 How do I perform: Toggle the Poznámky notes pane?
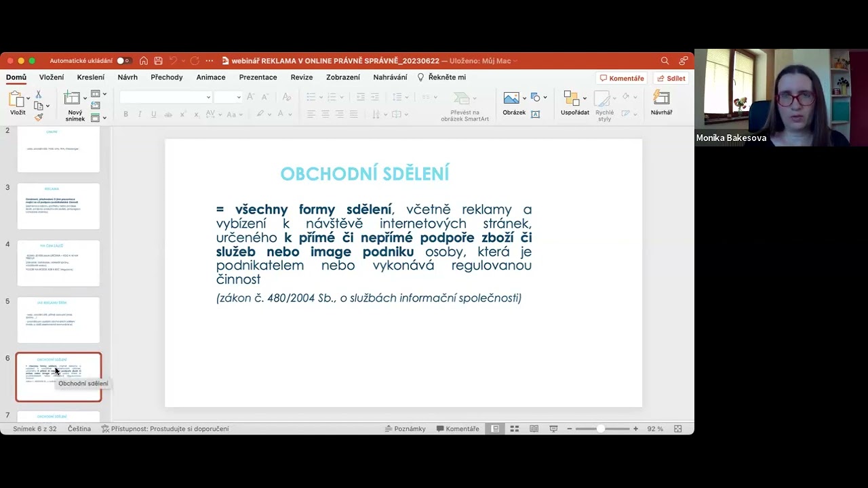(405, 428)
